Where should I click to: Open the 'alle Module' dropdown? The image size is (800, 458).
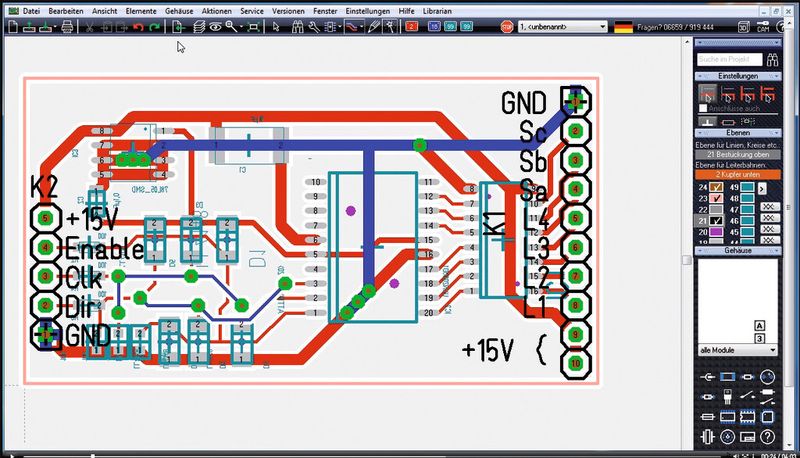738,350
